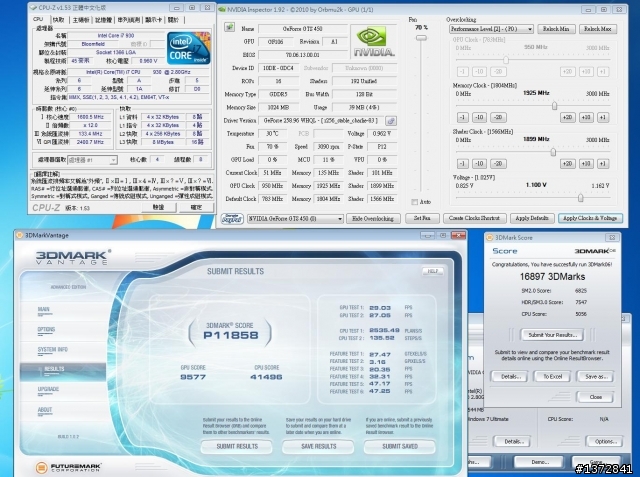Click Create Clocks Shortcut button
The image size is (640, 477).
[x=474, y=218]
